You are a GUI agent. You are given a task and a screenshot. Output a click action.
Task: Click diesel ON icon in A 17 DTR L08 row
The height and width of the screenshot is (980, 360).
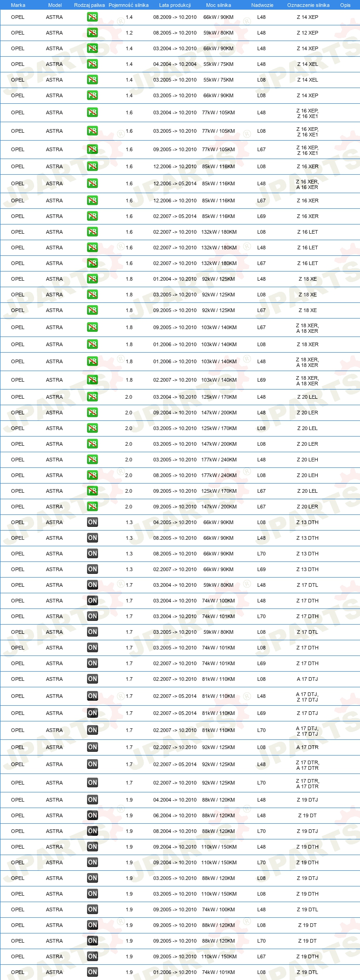pyautogui.click(x=93, y=747)
